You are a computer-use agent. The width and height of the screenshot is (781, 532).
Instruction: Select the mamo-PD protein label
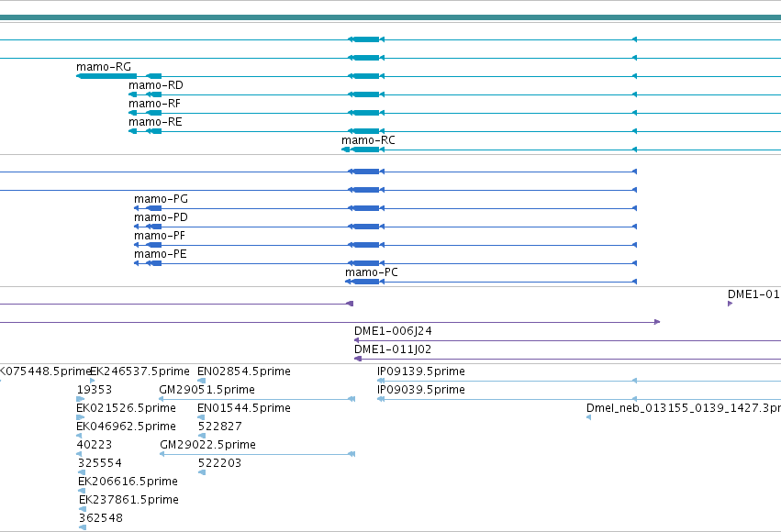[x=161, y=217]
